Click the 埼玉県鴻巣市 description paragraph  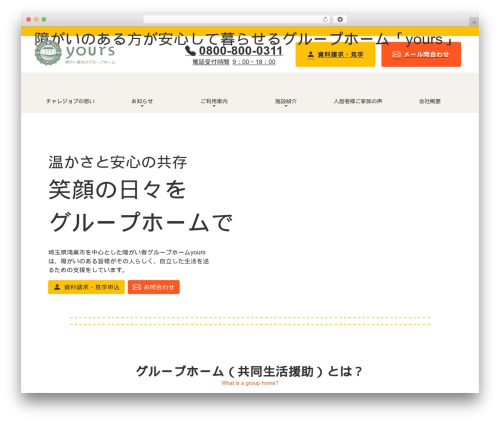[129, 261]
